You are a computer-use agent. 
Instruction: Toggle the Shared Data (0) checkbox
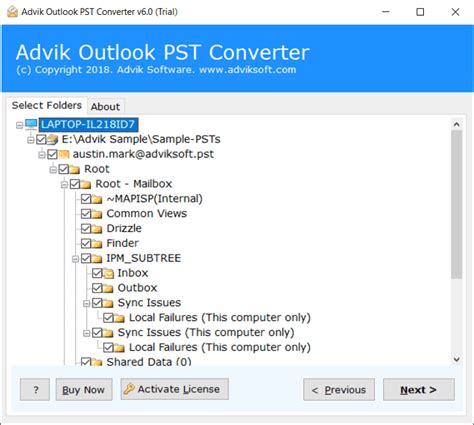tap(86, 362)
